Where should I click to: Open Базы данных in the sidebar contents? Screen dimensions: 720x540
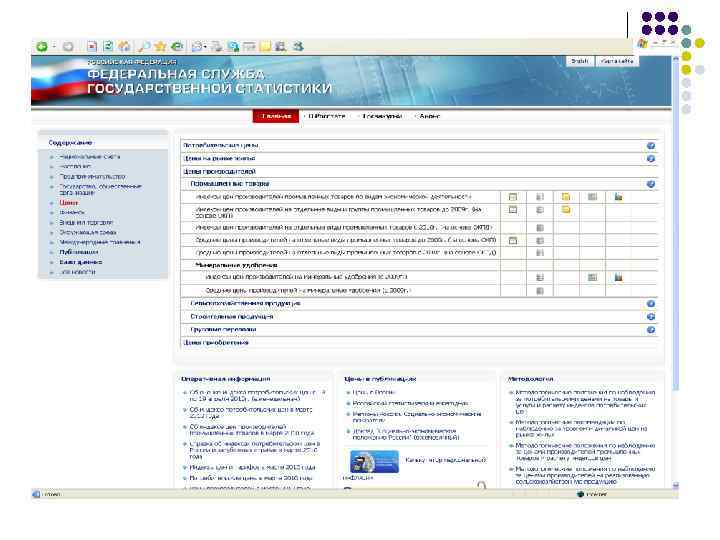81,262
